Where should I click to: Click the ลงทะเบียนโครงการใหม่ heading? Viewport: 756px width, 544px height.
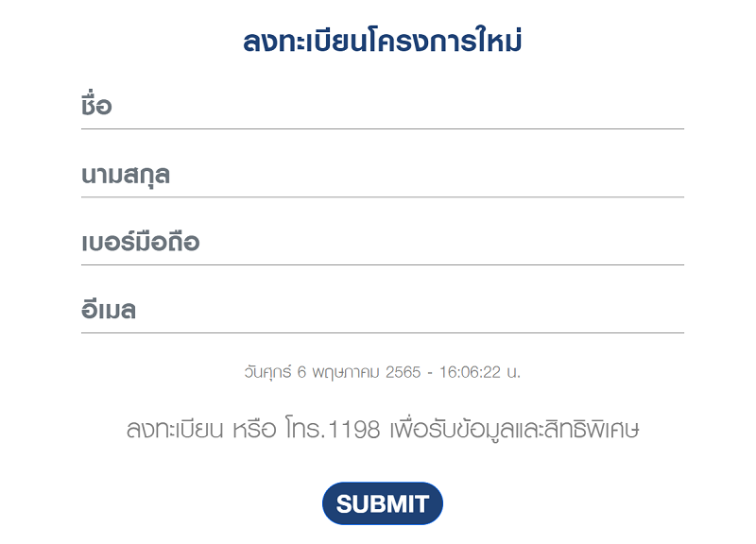tap(383, 41)
